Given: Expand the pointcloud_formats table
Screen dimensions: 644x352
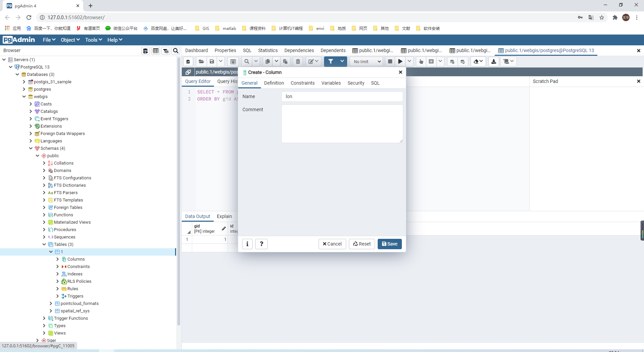Looking at the screenshot, I should 51,304.
